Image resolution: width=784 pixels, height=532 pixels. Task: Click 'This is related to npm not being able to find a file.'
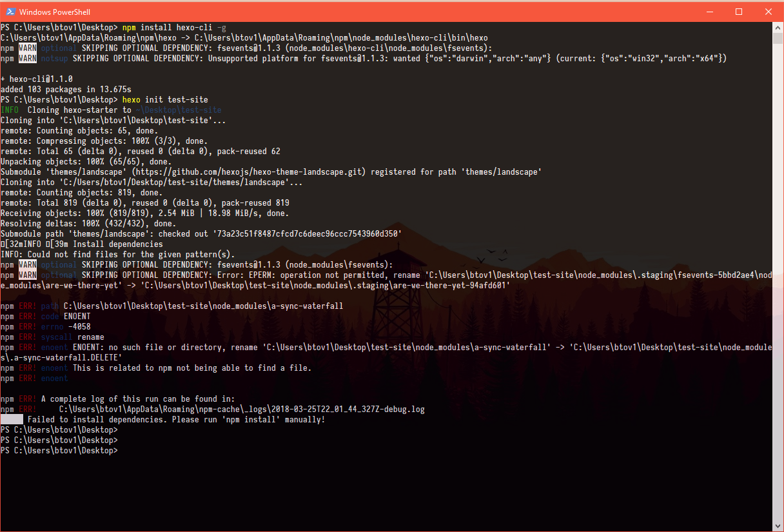192,368
